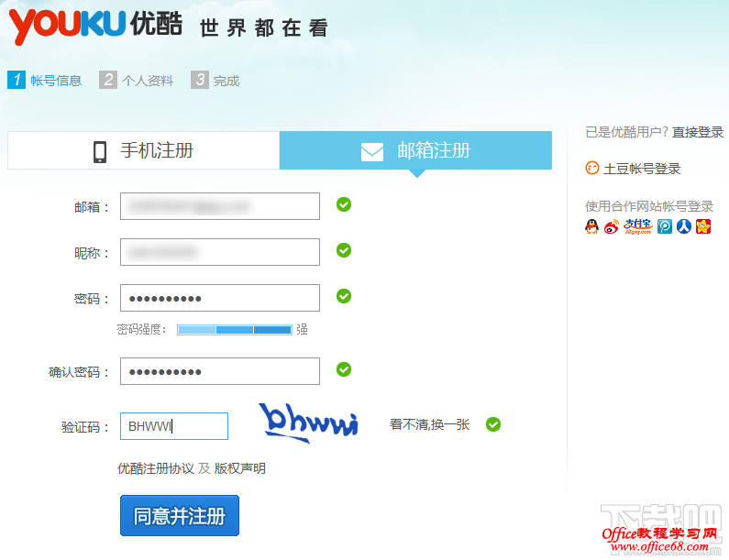The height and width of the screenshot is (560, 729).
Task: Focus the 邮箱 input field
Action: [x=220, y=206]
